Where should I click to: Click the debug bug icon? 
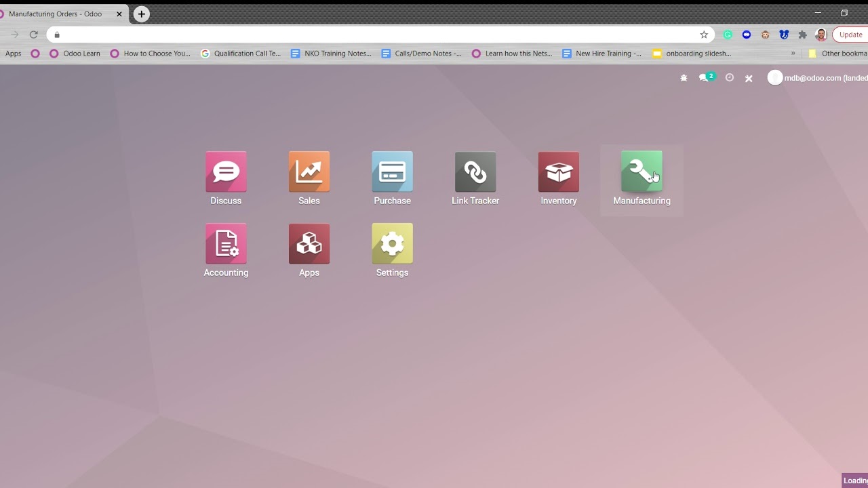tap(684, 78)
